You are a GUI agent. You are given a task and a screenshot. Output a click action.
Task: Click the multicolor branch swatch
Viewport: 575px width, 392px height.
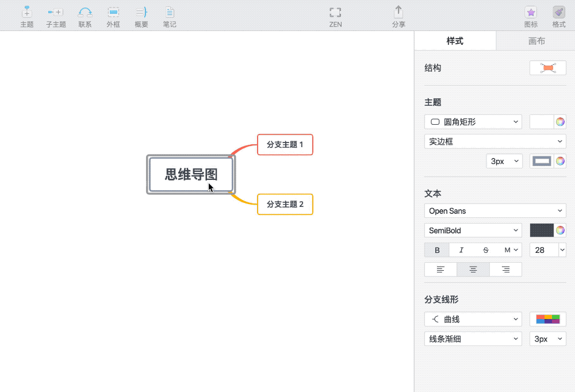tap(548, 319)
